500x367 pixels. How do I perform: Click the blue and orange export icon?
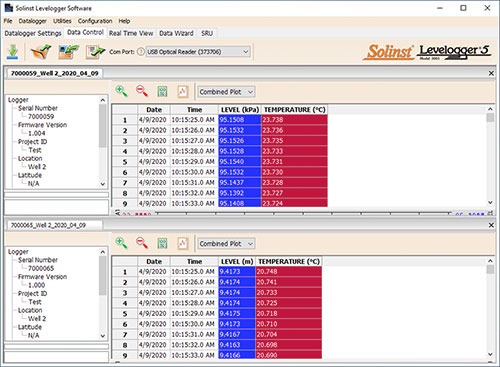68,52
